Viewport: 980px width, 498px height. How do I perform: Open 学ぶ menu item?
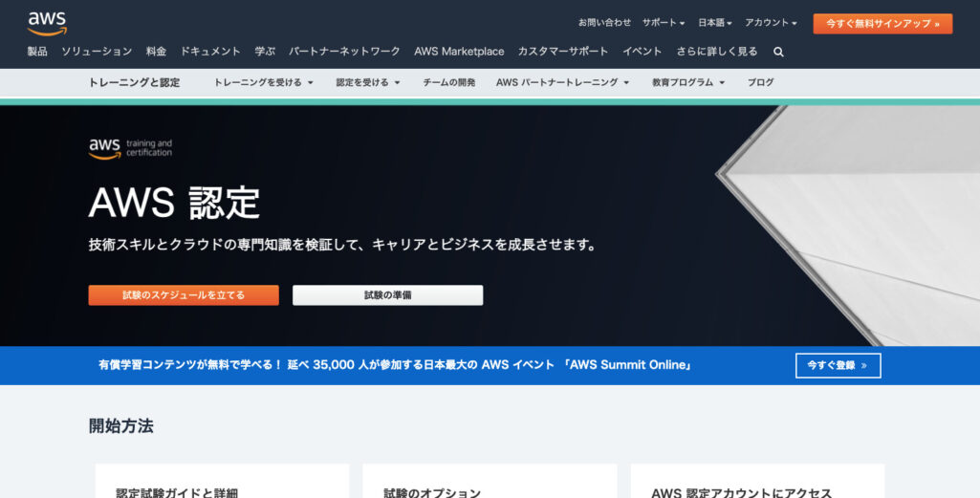coord(265,52)
